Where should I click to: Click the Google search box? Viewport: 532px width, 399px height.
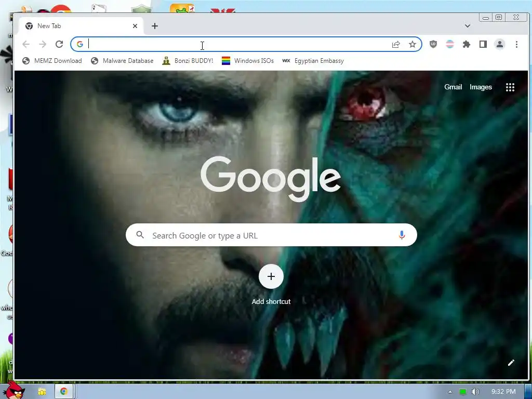(271, 235)
